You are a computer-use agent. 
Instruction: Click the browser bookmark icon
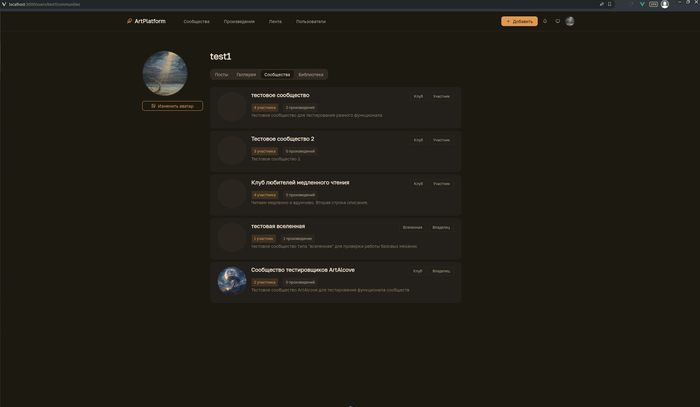(x=609, y=4)
